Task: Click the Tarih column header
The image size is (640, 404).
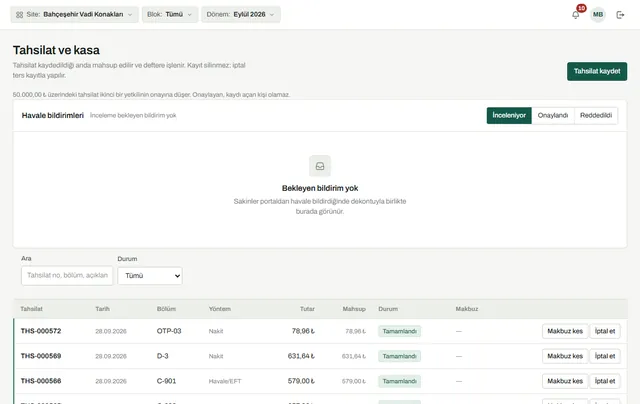Action: click(x=102, y=309)
